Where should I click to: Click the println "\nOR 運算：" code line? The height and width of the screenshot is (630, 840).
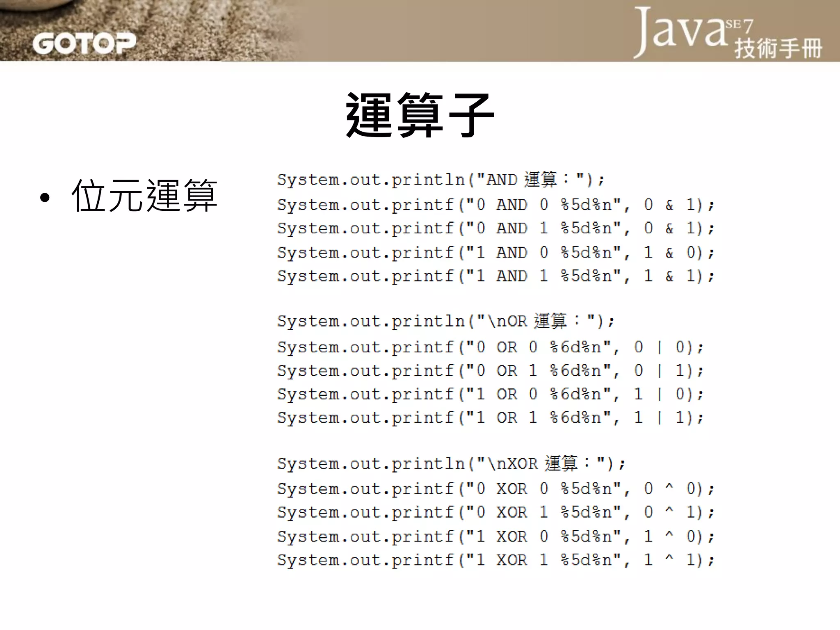[446, 321]
